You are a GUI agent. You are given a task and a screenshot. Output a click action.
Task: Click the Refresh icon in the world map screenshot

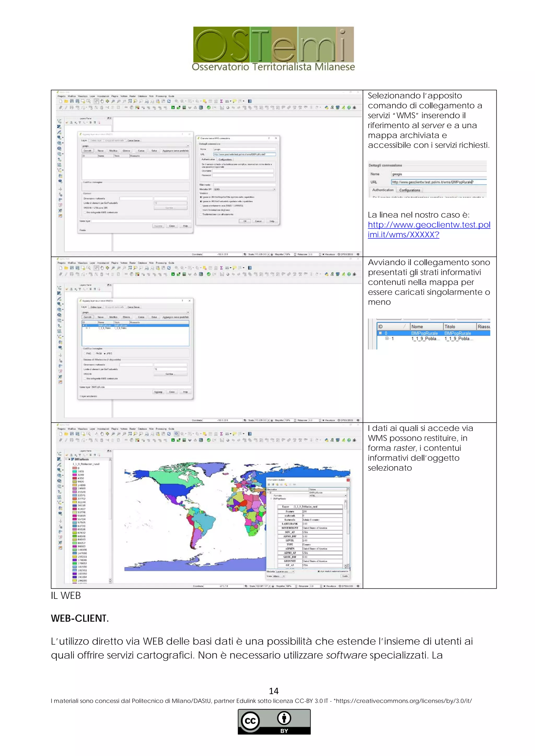[x=169, y=434]
